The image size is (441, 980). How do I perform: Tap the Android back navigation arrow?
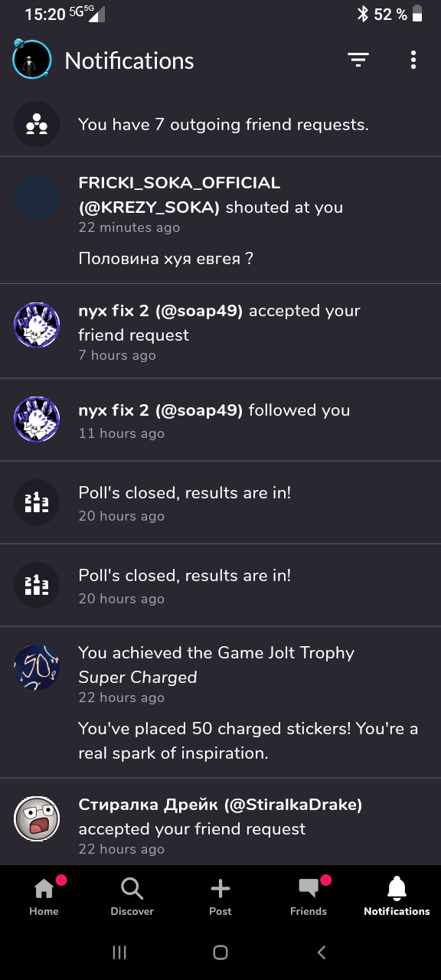click(x=322, y=952)
